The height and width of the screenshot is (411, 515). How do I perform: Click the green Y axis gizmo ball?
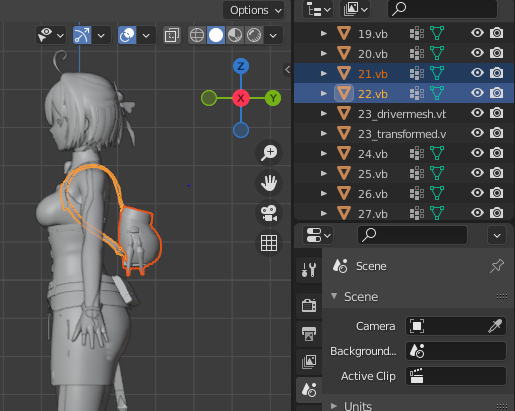click(273, 98)
